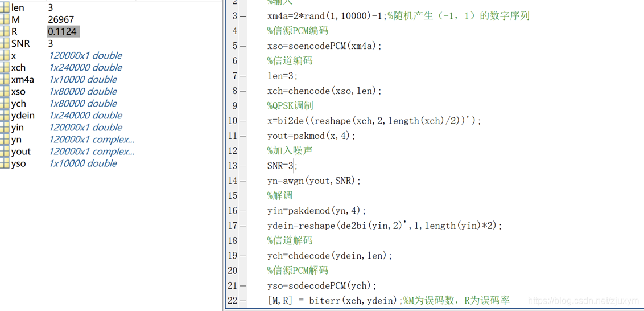Select the xch size 1x240000 double

click(x=85, y=67)
